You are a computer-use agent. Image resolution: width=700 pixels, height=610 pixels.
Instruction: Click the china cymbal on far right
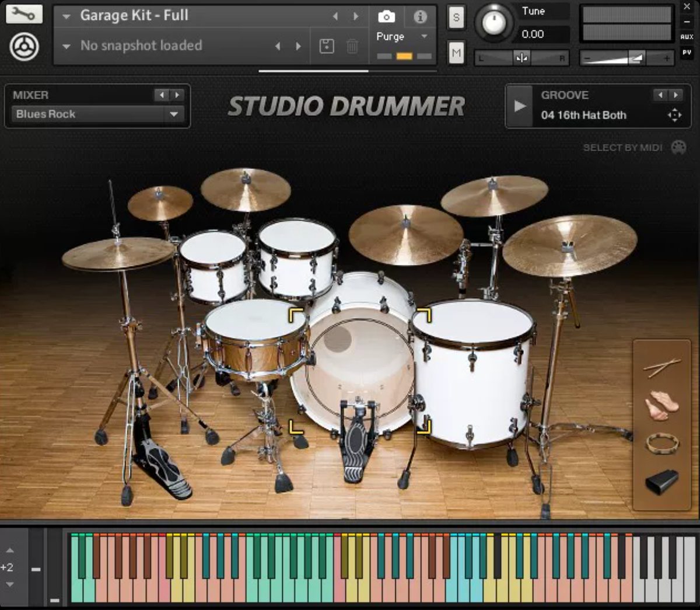(x=570, y=245)
